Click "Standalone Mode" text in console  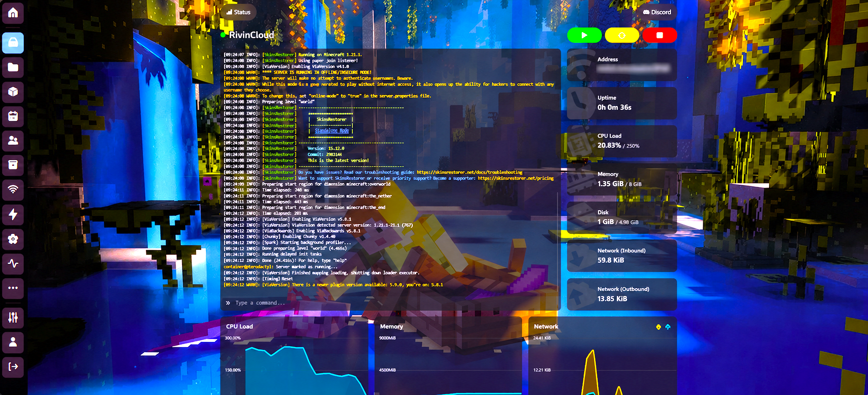(x=332, y=131)
